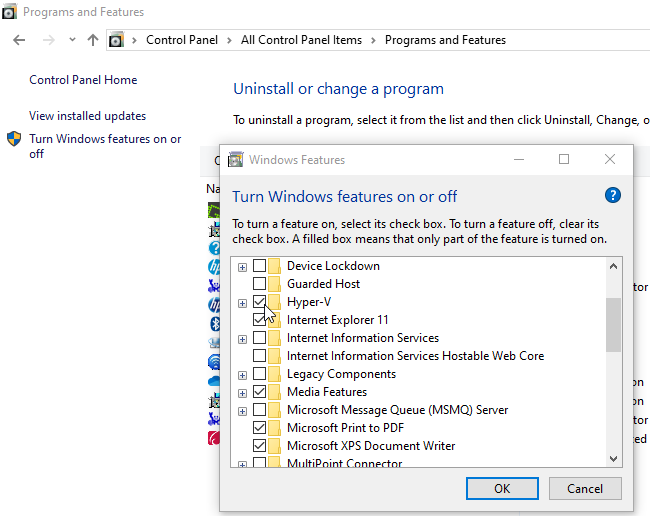Image resolution: width=650 pixels, height=516 pixels.
Task: Enable the Guarded Host checkbox
Action: 260,283
